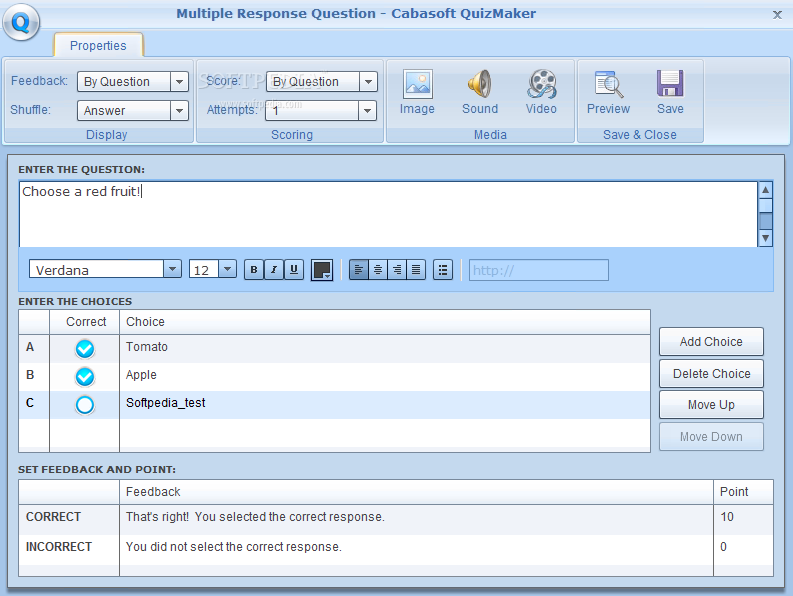Edit the CORRECT point value 10
This screenshot has width=793, height=596.
pos(727,517)
